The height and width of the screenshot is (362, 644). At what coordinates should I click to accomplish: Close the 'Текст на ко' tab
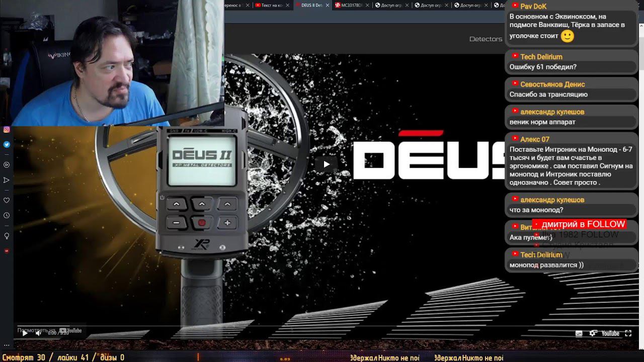[x=288, y=5]
